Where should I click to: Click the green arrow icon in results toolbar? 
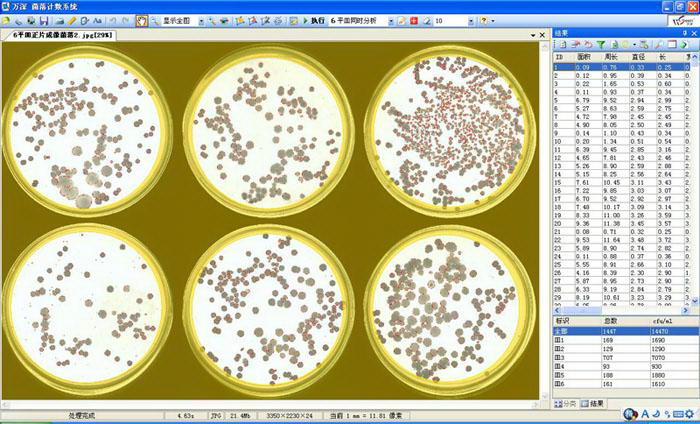(683, 45)
